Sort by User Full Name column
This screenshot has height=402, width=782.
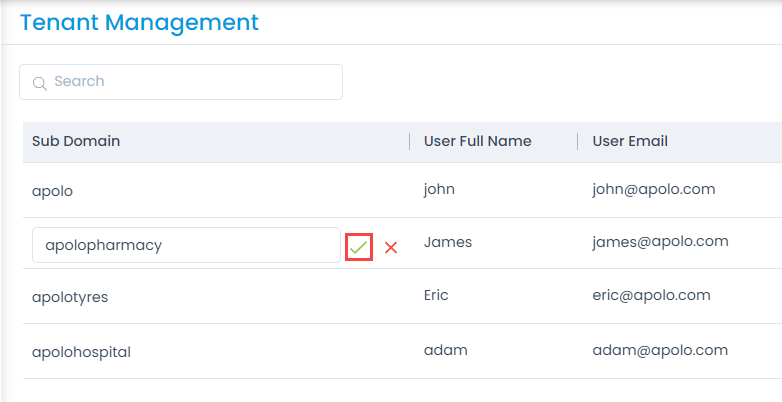pyautogui.click(x=477, y=141)
